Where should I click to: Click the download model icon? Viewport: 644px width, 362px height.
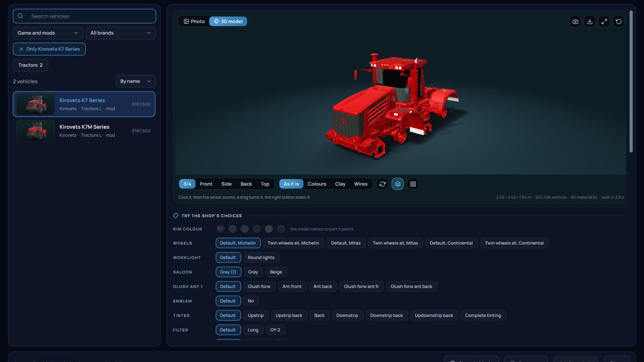590,21
